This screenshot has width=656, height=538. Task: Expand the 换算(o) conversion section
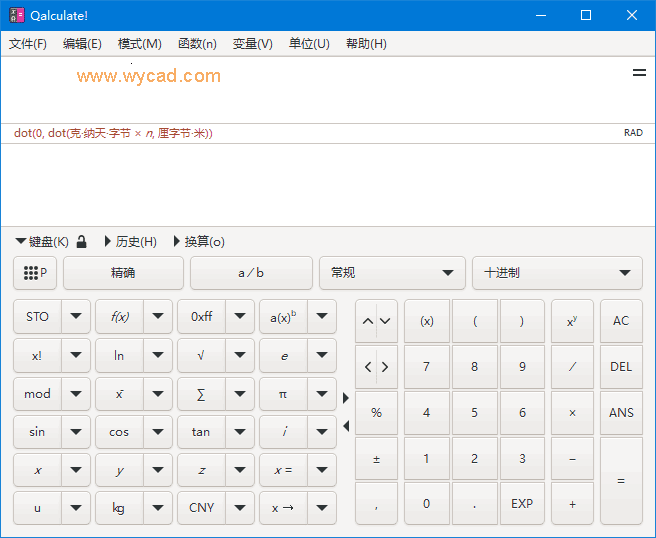point(199,241)
